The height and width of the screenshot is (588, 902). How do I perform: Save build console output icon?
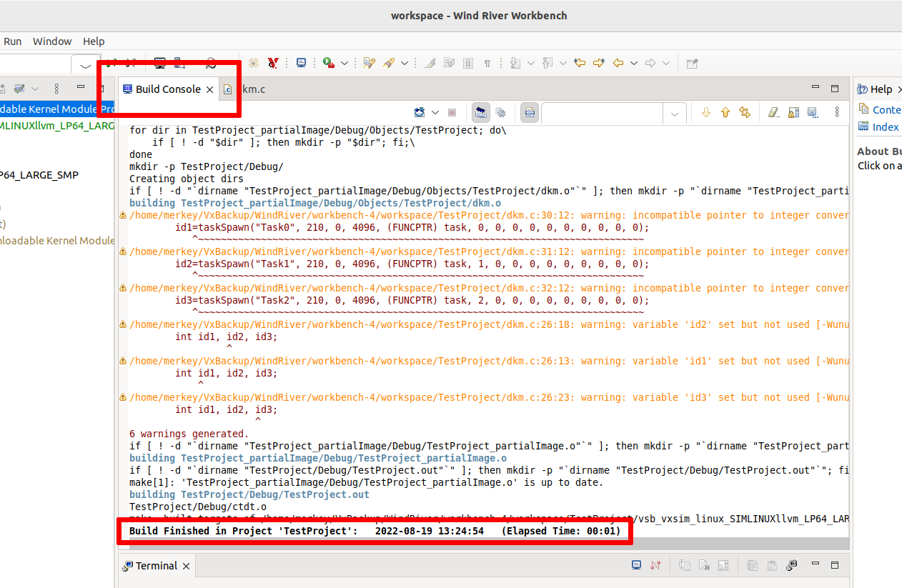pyautogui.click(x=812, y=112)
